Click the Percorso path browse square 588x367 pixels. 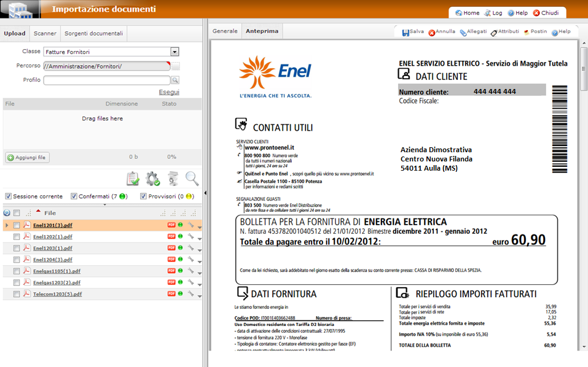pos(176,66)
